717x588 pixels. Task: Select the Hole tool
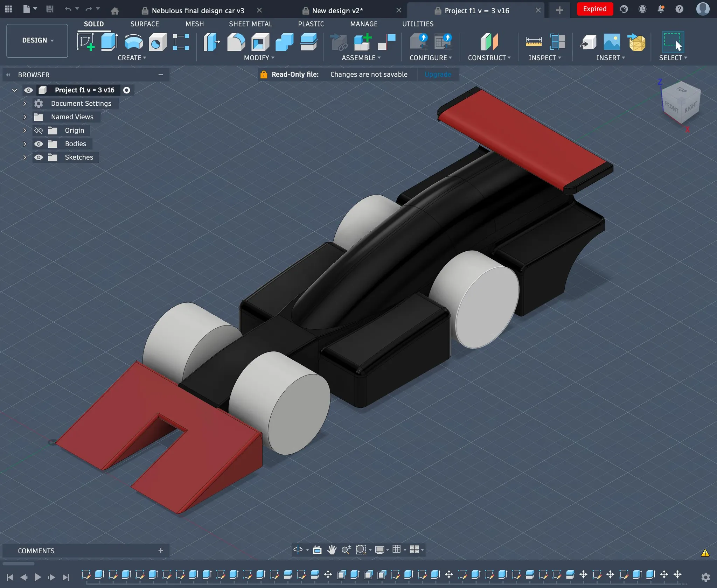pyautogui.click(x=158, y=42)
